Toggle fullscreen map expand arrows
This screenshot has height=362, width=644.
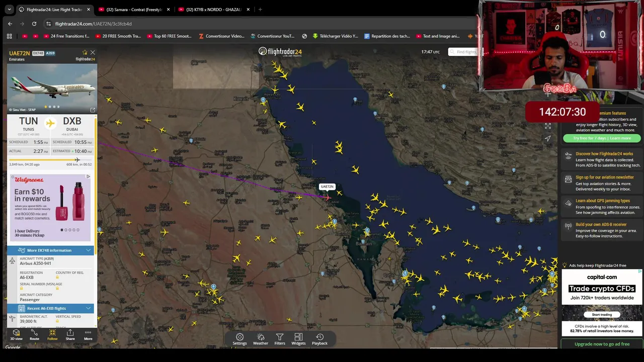548,126
